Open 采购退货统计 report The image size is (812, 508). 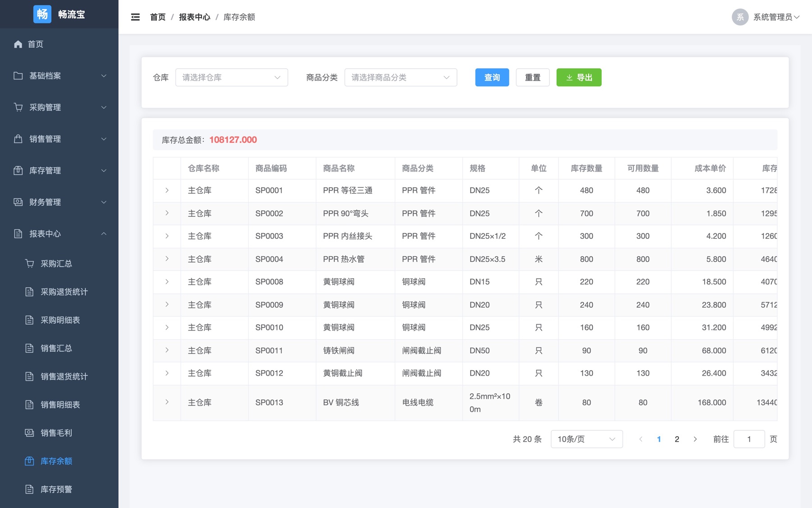59,292
